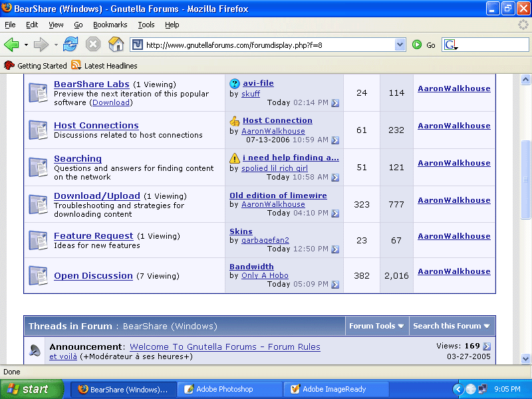Open the address bar URL history dropdown
This screenshot has width=532, height=399.
click(x=400, y=45)
